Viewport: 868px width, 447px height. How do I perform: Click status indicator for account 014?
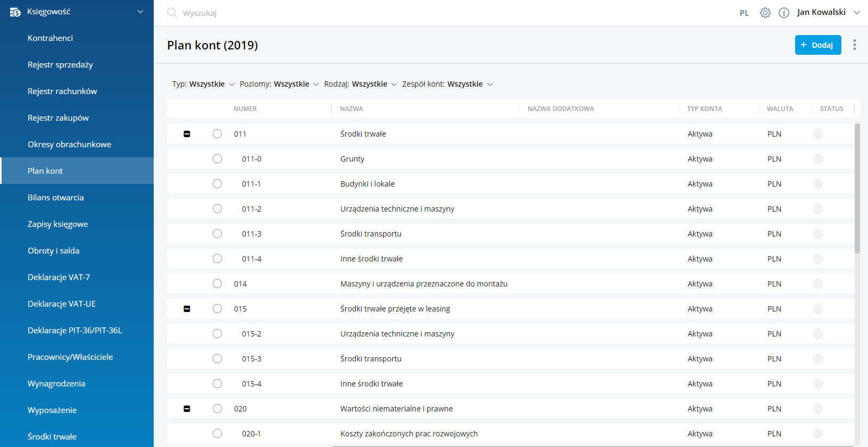point(817,284)
